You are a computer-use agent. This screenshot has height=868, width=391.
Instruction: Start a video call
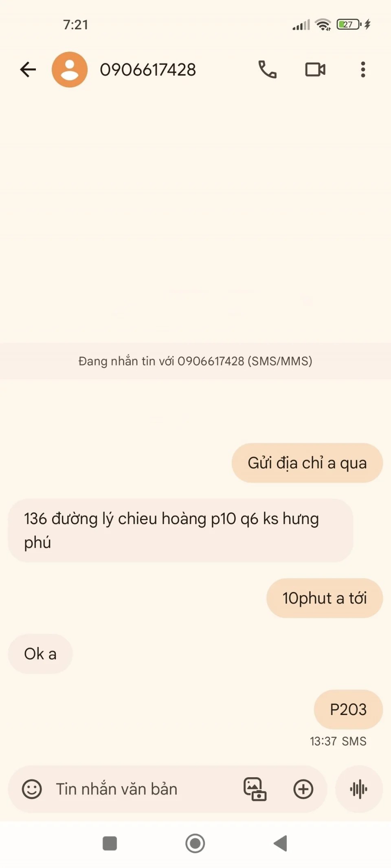tap(315, 70)
